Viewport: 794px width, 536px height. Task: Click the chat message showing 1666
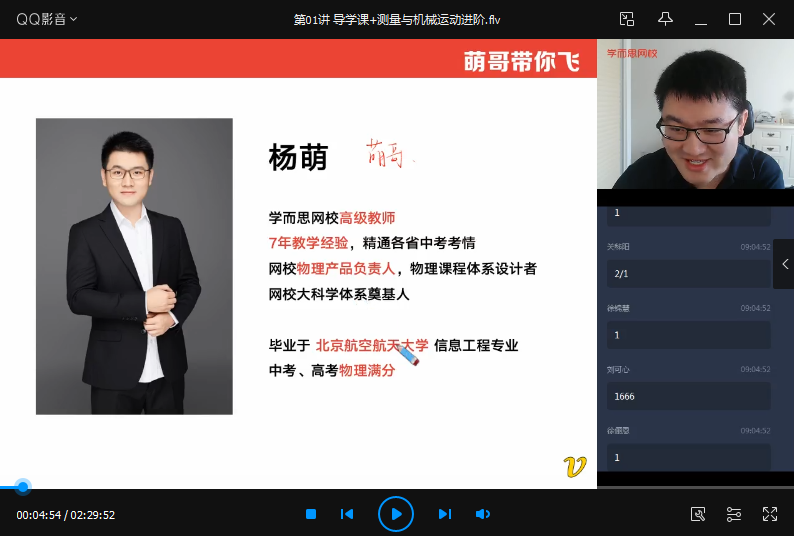[x=688, y=396]
